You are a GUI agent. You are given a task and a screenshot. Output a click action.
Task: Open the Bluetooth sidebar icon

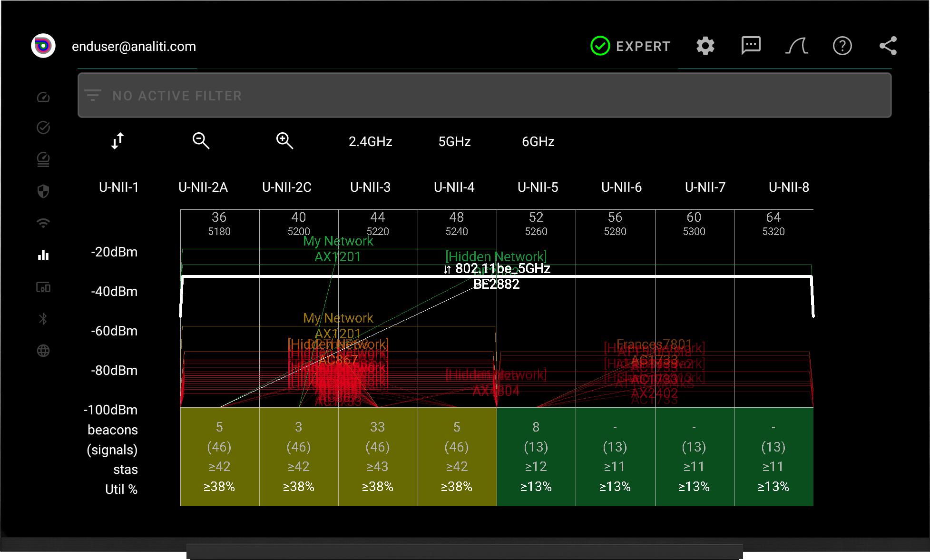point(43,319)
